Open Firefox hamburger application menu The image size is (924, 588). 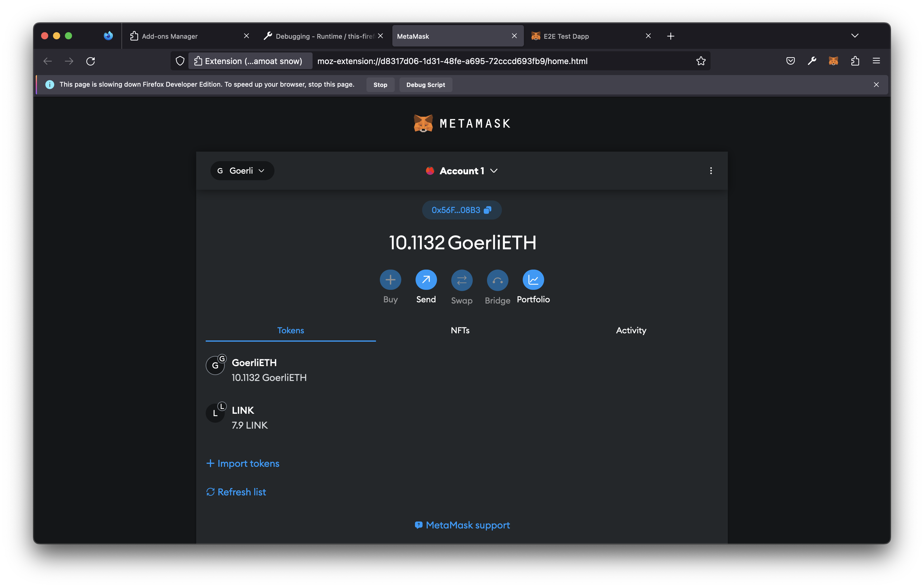pyautogui.click(x=876, y=61)
